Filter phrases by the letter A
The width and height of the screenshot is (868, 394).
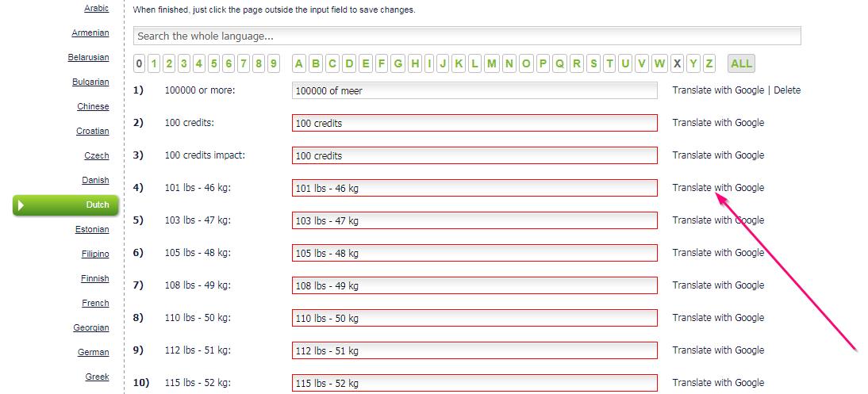coord(299,63)
